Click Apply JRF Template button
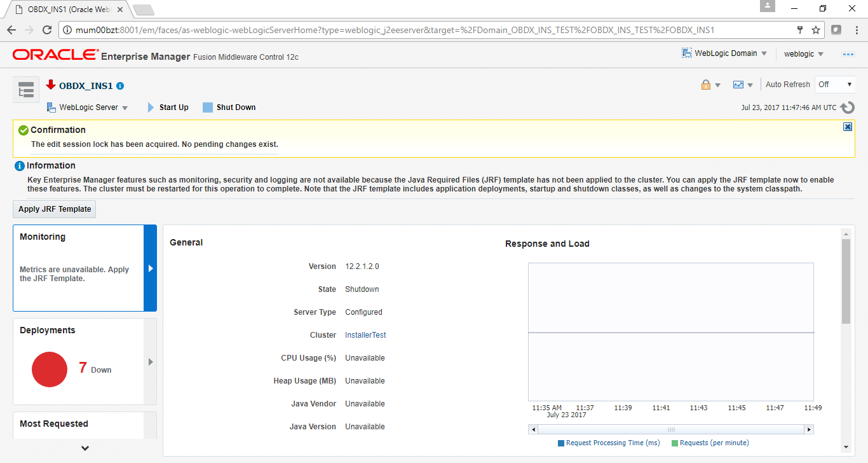Viewport: 868px width, 463px height. coord(55,209)
